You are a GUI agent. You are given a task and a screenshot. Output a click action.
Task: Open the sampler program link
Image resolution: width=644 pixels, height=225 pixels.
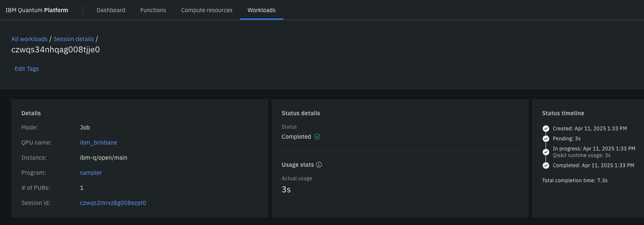(x=91, y=173)
